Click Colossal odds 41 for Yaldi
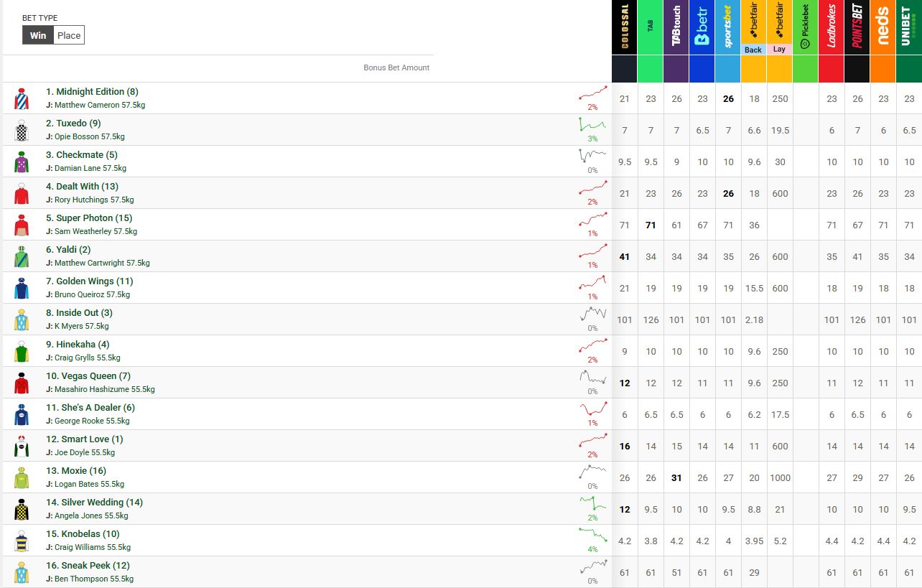The height and width of the screenshot is (588, 922). 625,256
